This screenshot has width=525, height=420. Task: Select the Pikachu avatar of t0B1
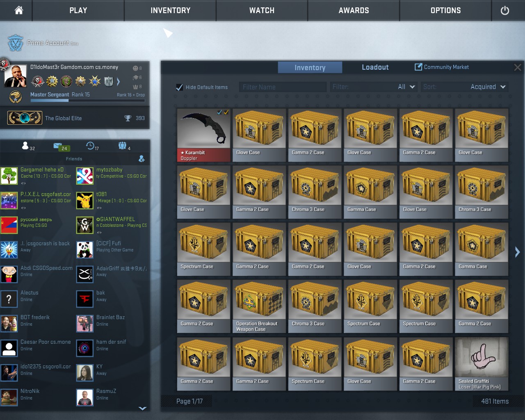coord(85,200)
